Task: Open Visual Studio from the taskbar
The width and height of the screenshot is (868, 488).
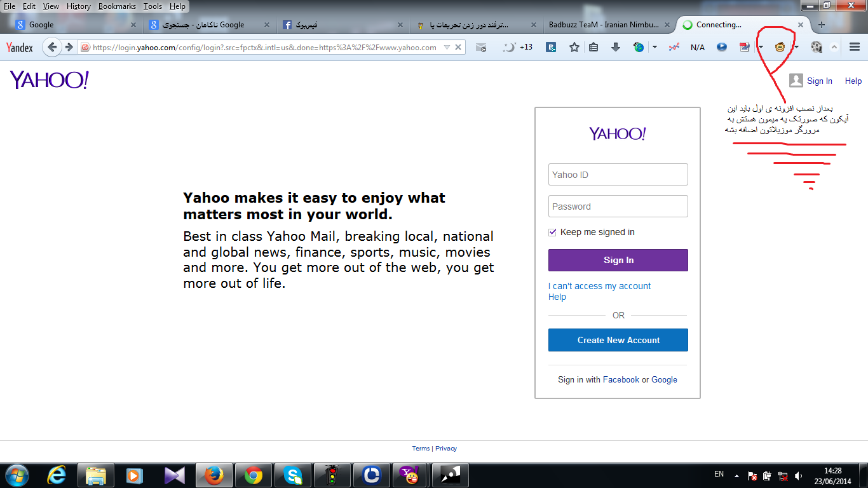Action: point(174,475)
